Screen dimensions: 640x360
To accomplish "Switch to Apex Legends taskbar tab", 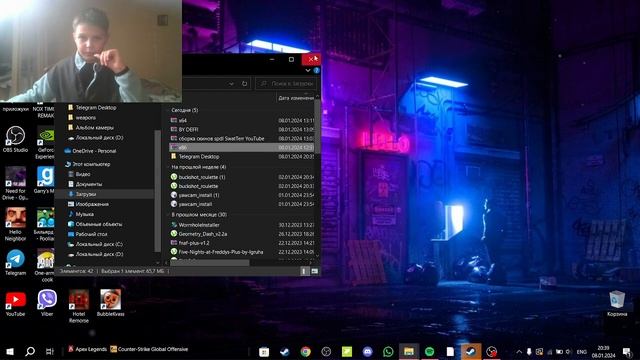I will 87,349.
